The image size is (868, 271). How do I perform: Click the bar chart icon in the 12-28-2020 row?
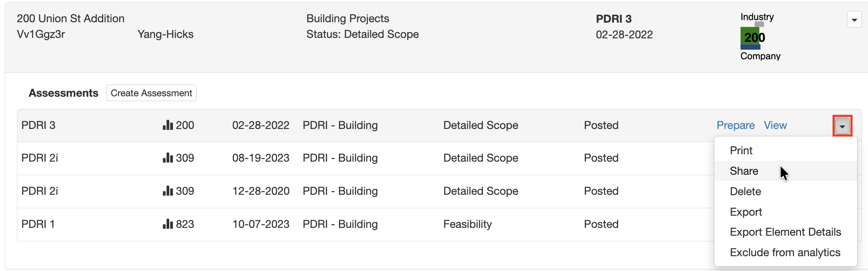pos(168,191)
